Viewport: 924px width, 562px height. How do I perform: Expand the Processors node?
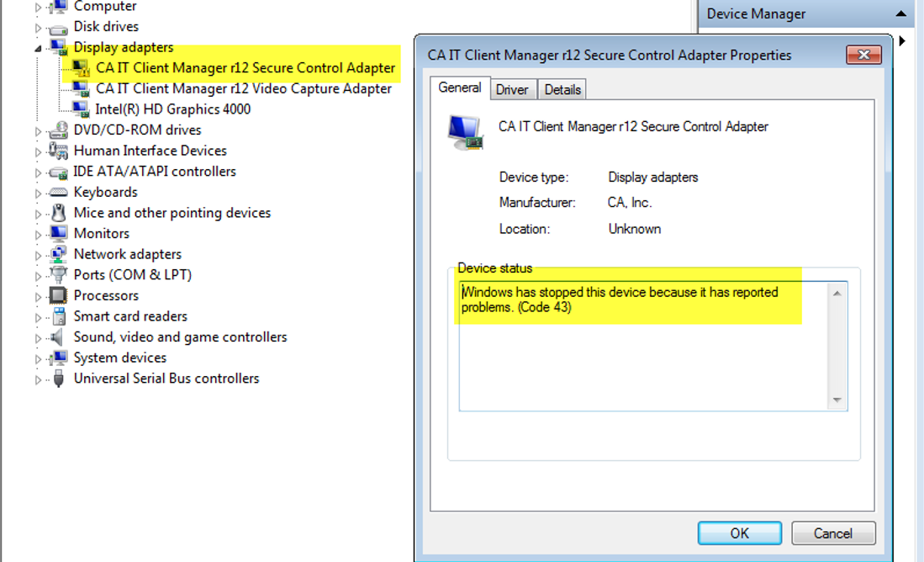[x=39, y=296]
